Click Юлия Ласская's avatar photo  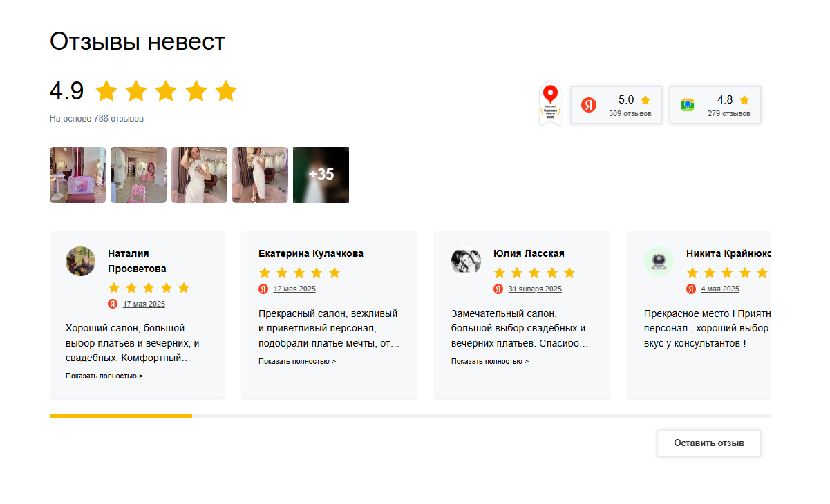[466, 261]
